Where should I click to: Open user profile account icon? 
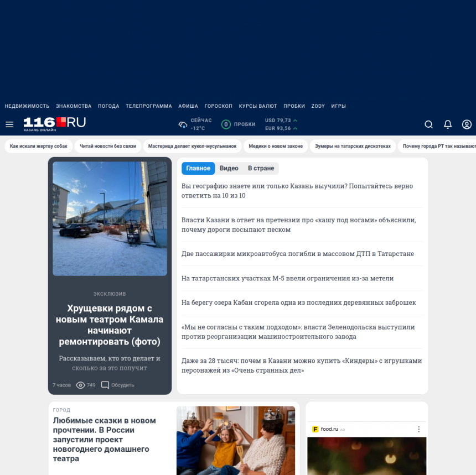(467, 124)
